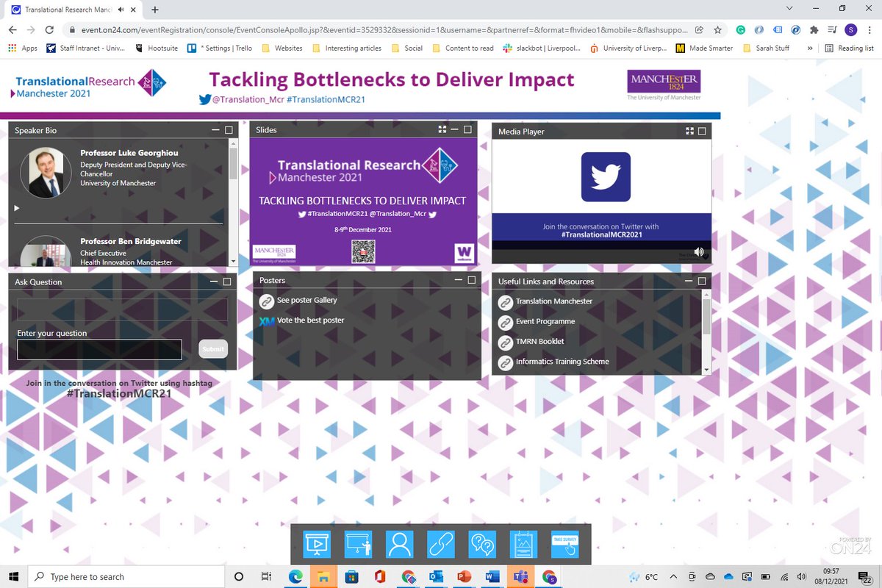Open the Chrome three-dot menu
Image resolution: width=882 pixels, height=588 pixels.
click(870, 30)
